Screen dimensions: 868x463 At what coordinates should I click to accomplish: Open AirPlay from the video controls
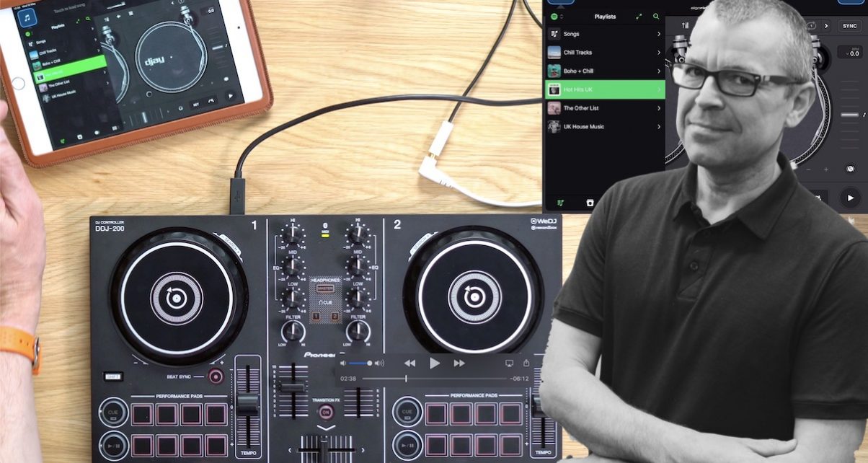pos(509,363)
